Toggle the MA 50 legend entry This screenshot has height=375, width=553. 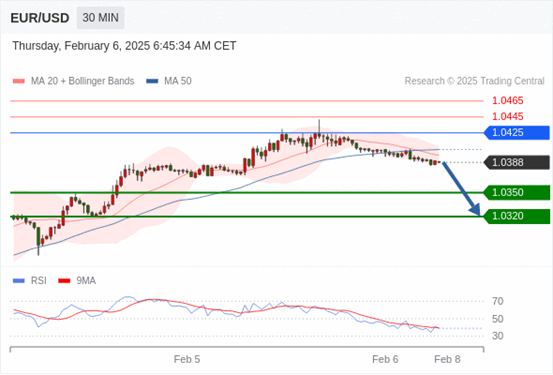[169, 81]
